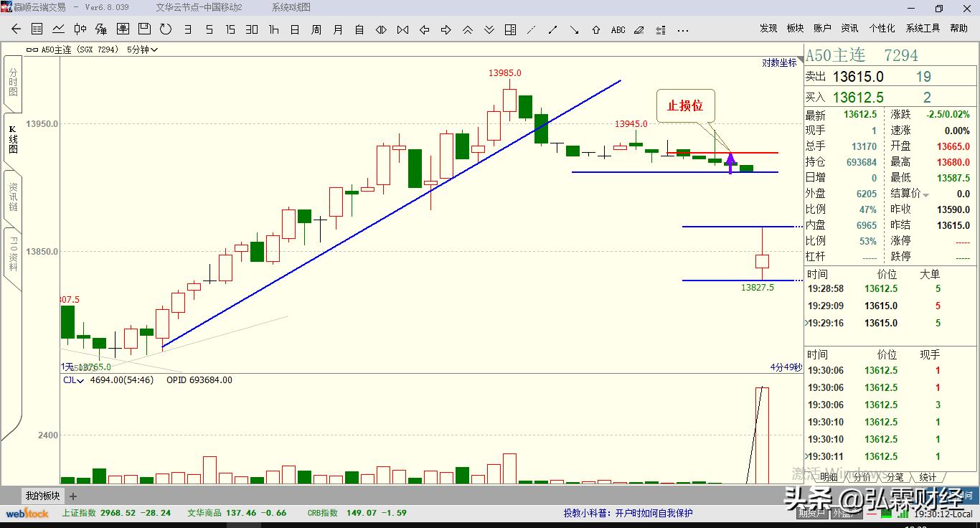Viewport: 980px width, 528px height.
Task: Click the webstock logo in status bar
Action: tap(27, 513)
